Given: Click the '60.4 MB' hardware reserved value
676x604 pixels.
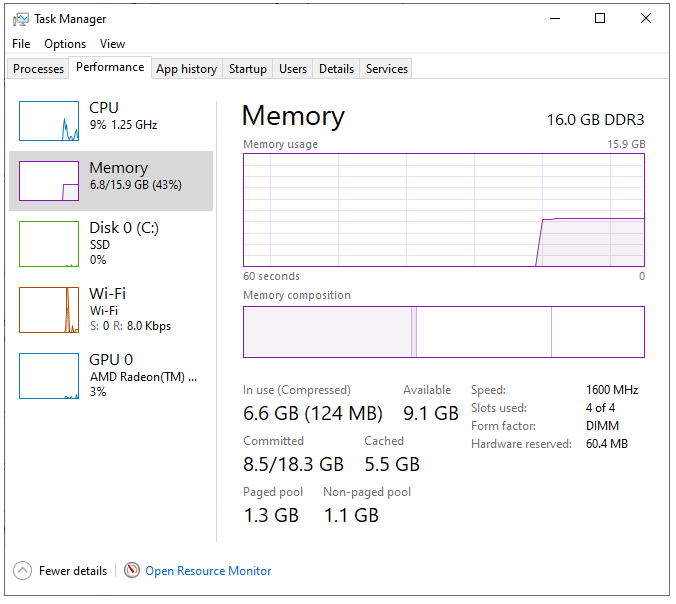Looking at the screenshot, I should click(x=607, y=444).
